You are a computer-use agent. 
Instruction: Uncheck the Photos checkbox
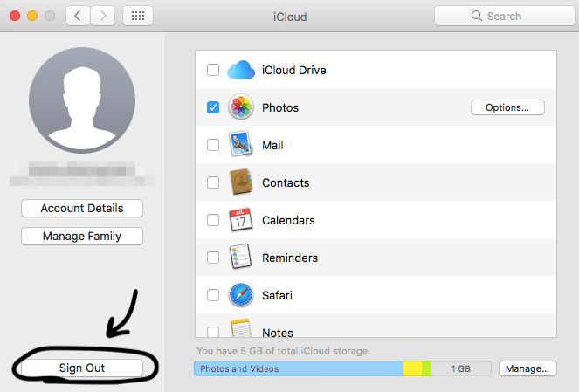coord(213,107)
